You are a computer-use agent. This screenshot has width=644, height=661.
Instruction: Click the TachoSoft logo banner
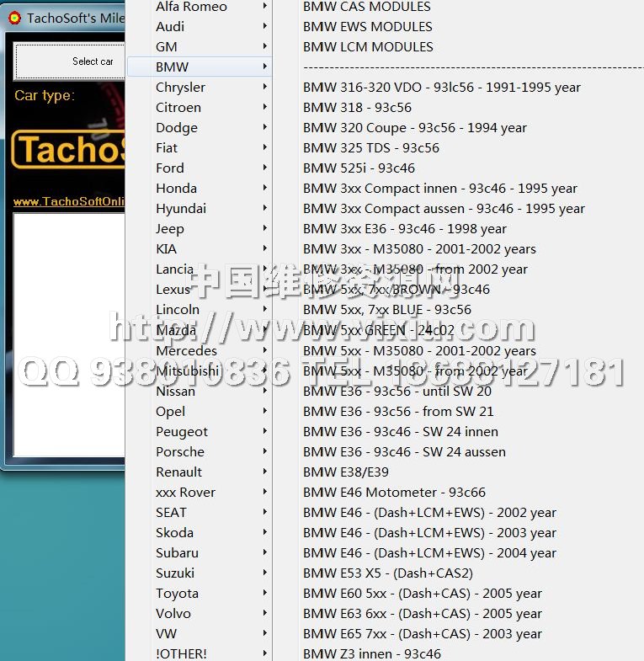point(69,150)
